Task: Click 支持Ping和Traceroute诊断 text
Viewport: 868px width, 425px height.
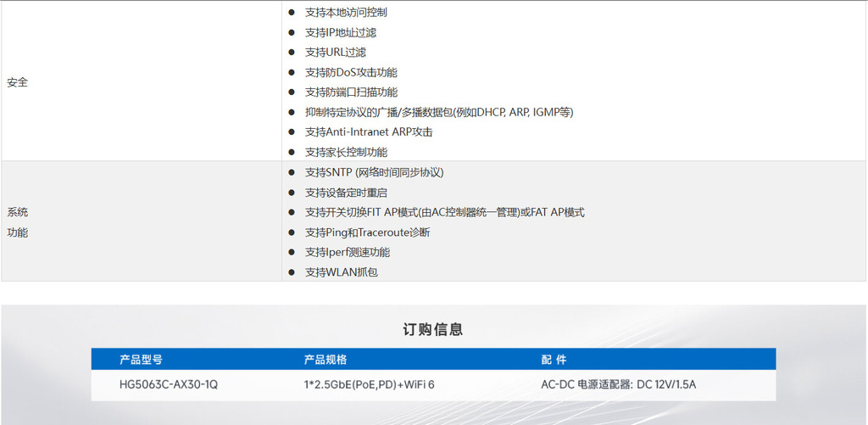Action: click(x=367, y=232)
